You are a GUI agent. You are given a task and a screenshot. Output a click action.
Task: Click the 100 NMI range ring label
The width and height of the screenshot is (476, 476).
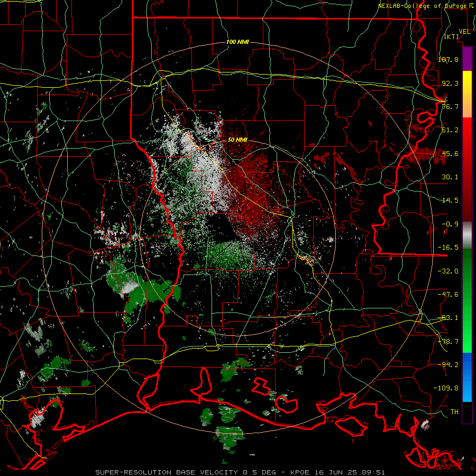click(x=237, y=42)
